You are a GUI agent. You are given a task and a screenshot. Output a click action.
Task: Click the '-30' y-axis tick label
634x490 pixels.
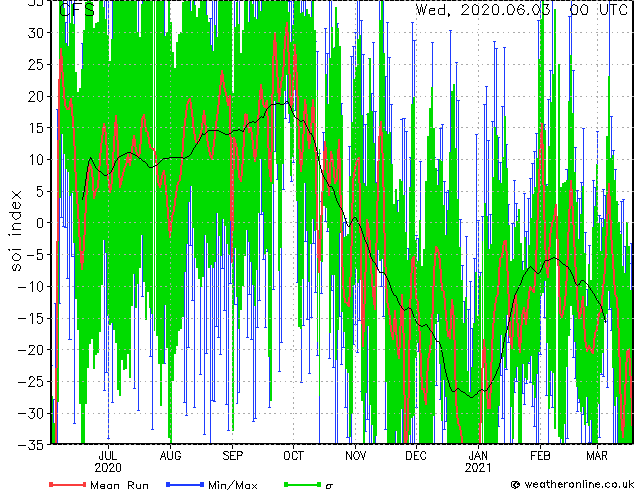[31, 414]
